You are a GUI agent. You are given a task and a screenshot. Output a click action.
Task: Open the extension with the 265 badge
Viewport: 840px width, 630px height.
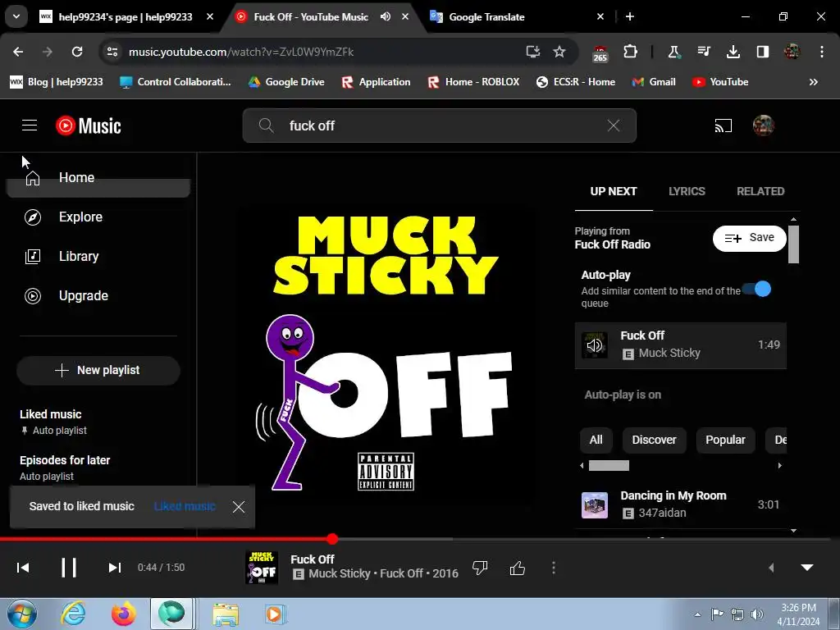[600, 53]
